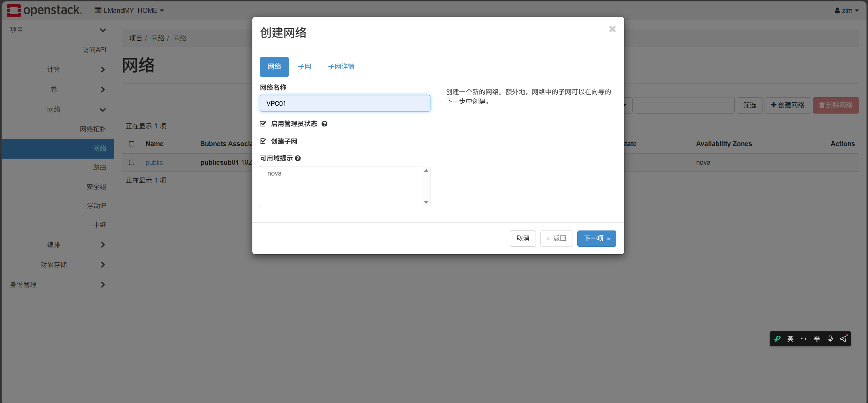868x403 pixels.
Task: Open 安全组 in sidebar
Action: 96,187
